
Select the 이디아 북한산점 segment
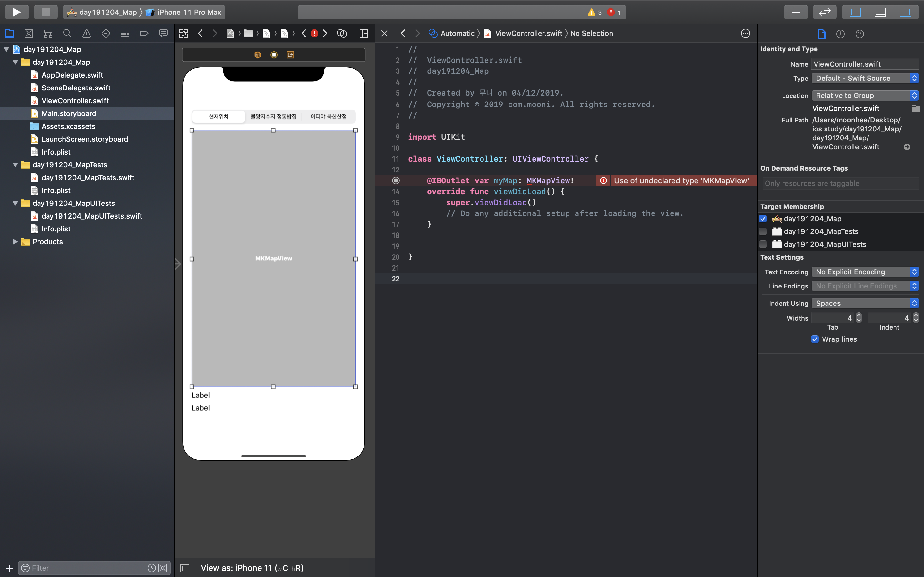point(328,116)
